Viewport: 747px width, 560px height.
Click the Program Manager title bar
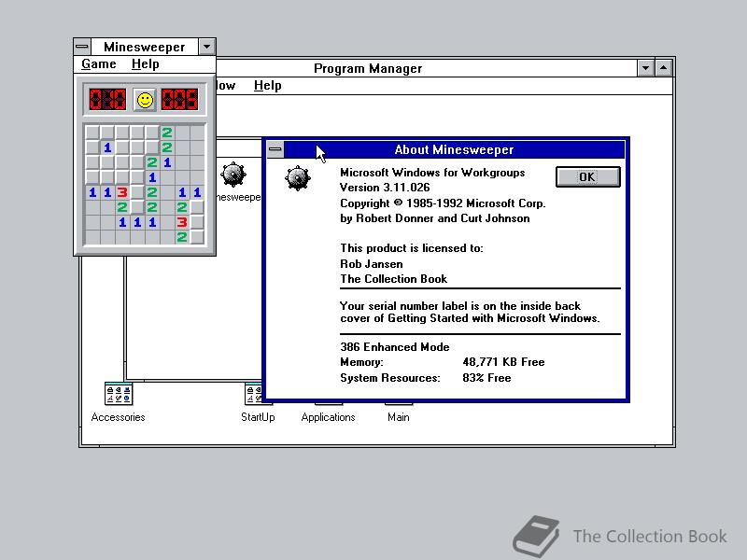pos(427,68)
